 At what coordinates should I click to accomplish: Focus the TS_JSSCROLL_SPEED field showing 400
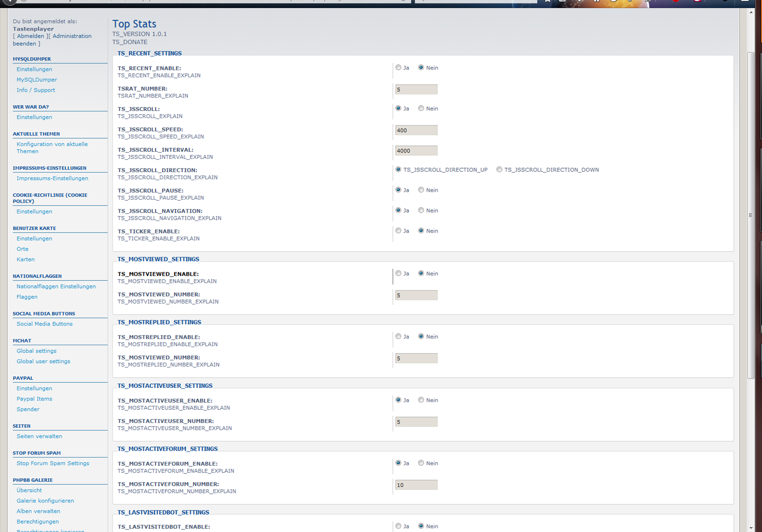pyautogui.click(x=416, y=130)
